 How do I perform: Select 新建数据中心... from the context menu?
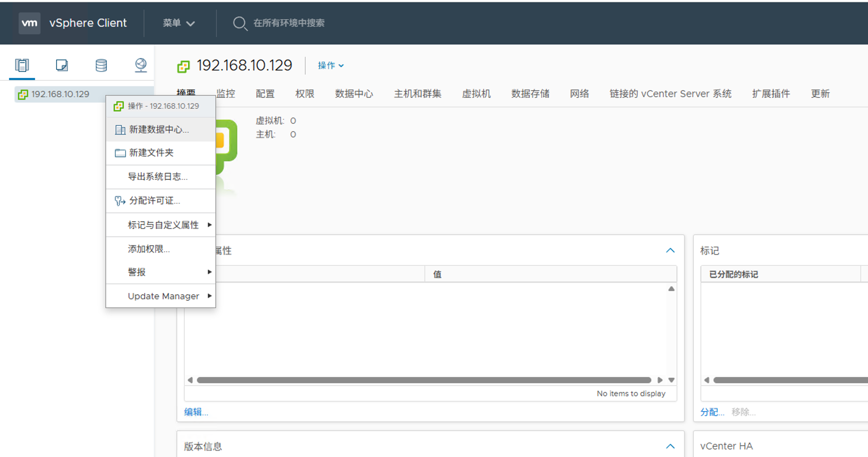click(x=161, y=129)
